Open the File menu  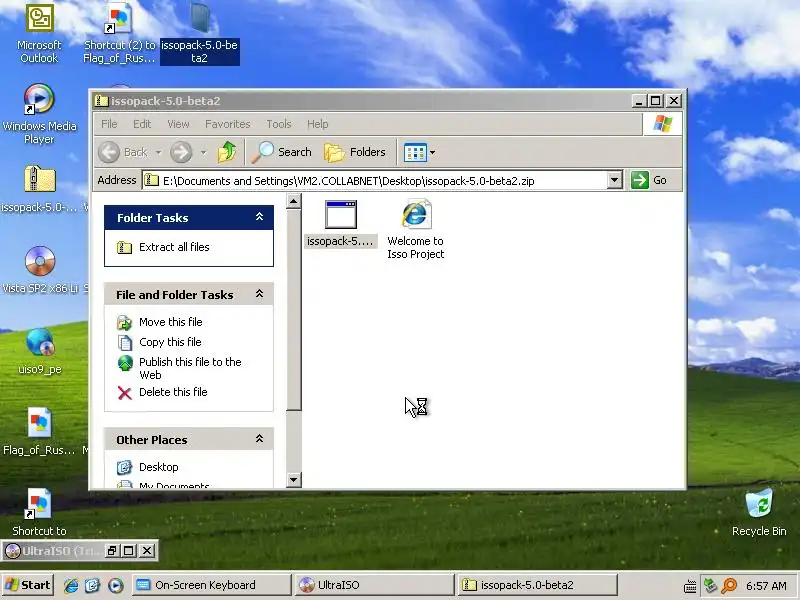109,124
